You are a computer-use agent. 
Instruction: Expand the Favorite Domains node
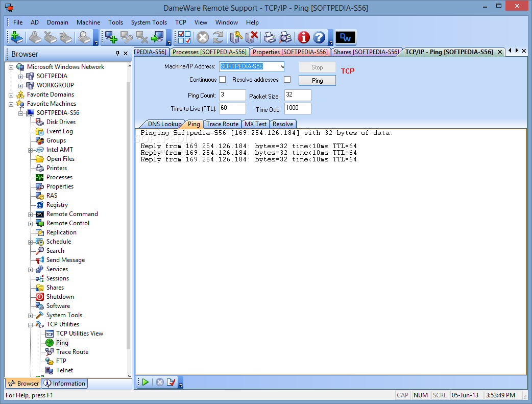coord(11,95)
